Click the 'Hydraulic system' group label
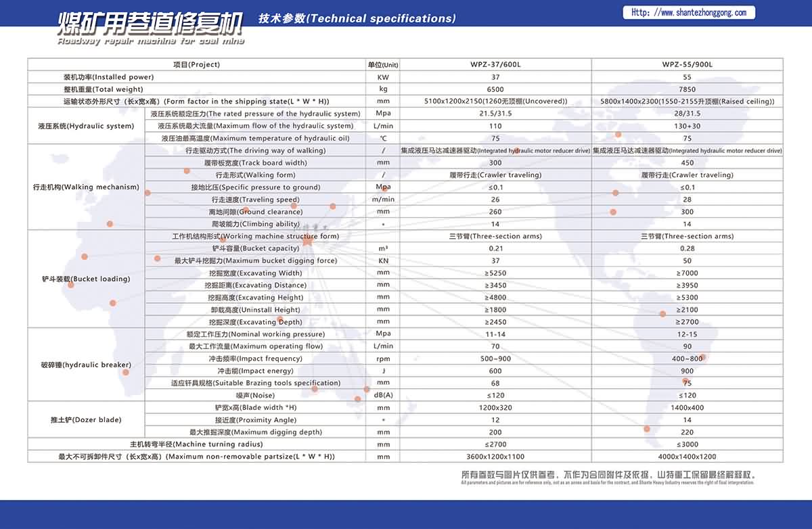812x529 pixels. pyautogui.click(x=86, y=126)
